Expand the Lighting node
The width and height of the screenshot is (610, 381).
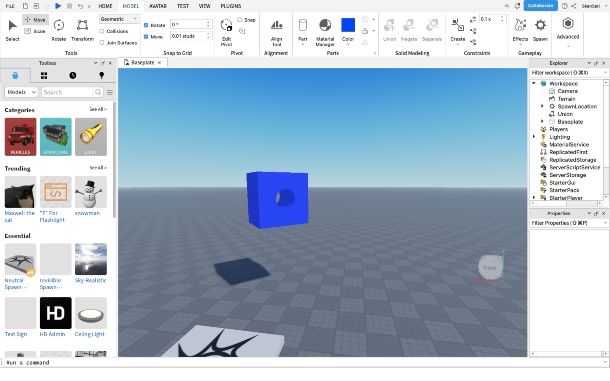[534, 137]
